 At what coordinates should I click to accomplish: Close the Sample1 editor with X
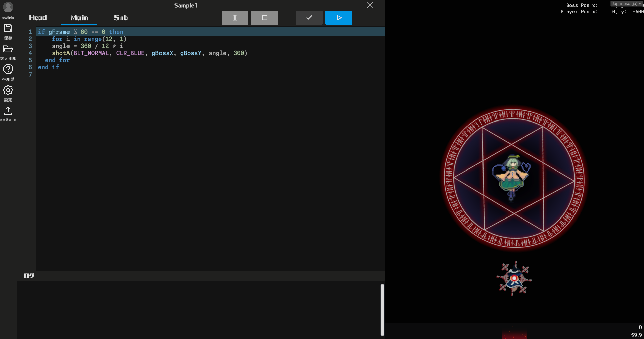coord(370,5)
